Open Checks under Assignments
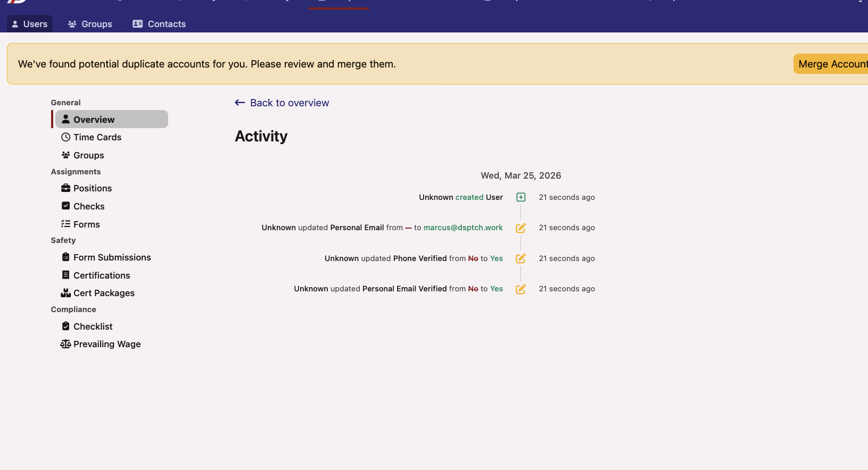Viewport: 868px width, 470px height. click(83, 206)
